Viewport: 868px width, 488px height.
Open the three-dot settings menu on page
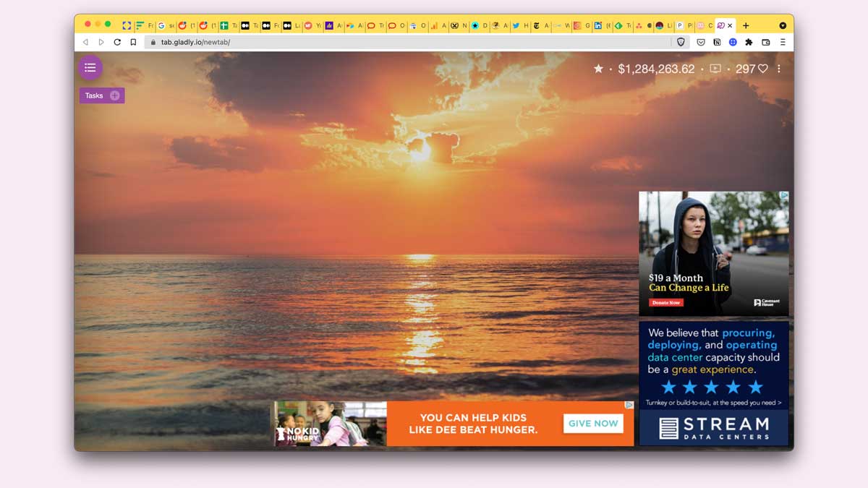[779, 69]
